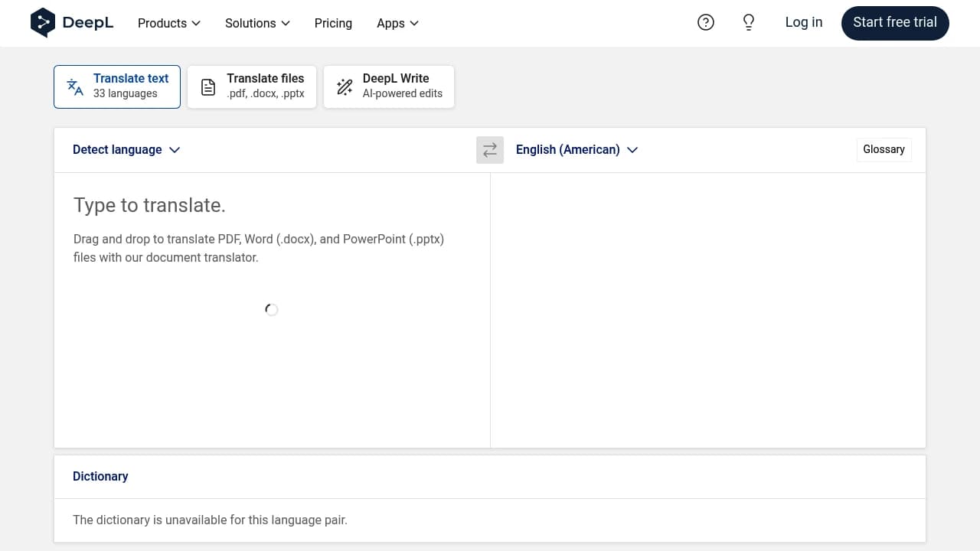Screen dimensions: 980x551
Task: Choose target language English (American) dropdown
Action: point(577,149)
